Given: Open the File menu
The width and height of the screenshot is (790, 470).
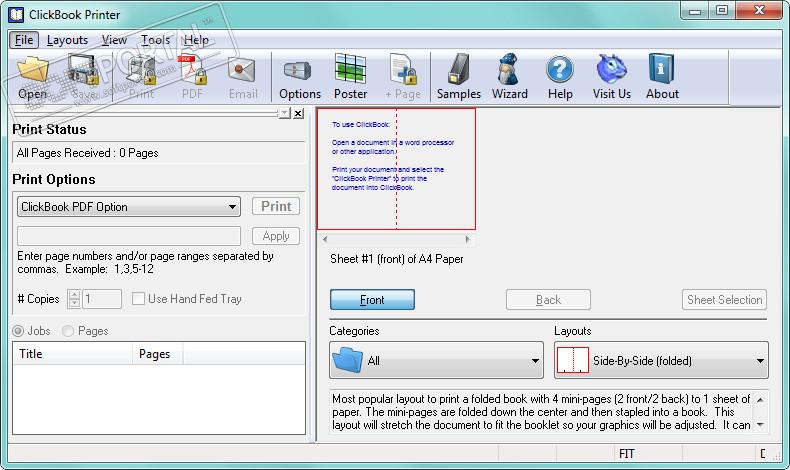Looking at the screenshot, I should 24,40.
